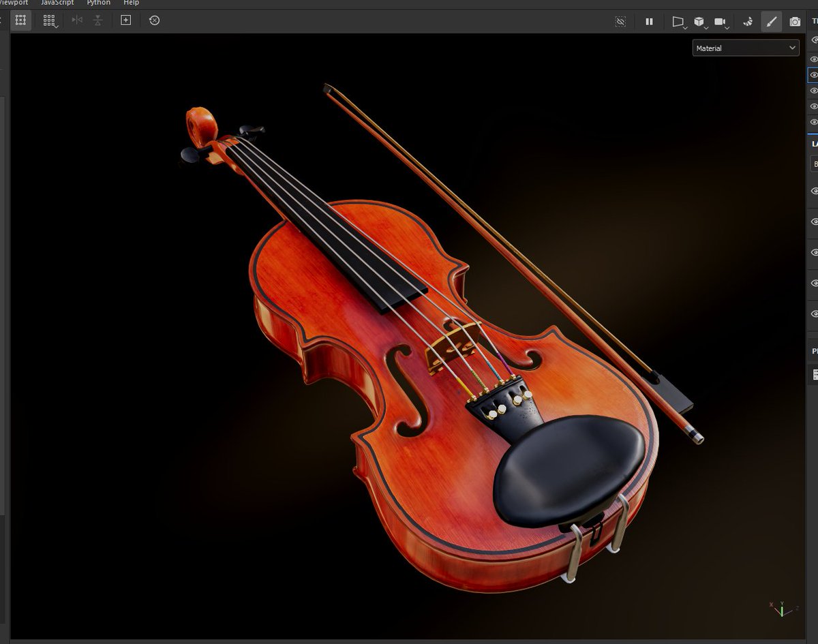The width and height of the screenshot is (818, 644).
Task: Switch to painting mode brush icon
Action: tap(772, 22)
